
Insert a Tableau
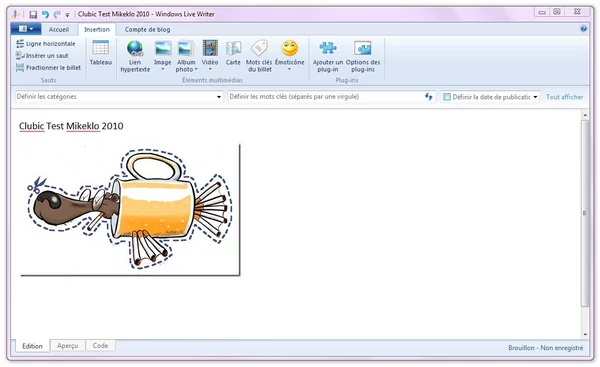101,53
